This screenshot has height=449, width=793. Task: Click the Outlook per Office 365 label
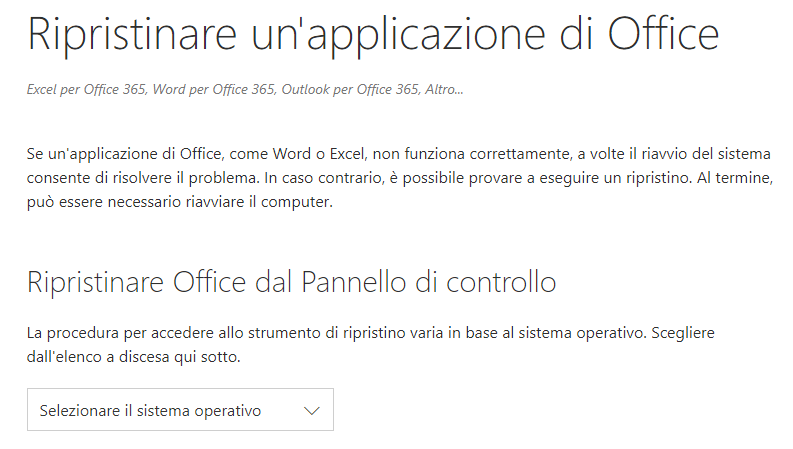pos(350,89)
